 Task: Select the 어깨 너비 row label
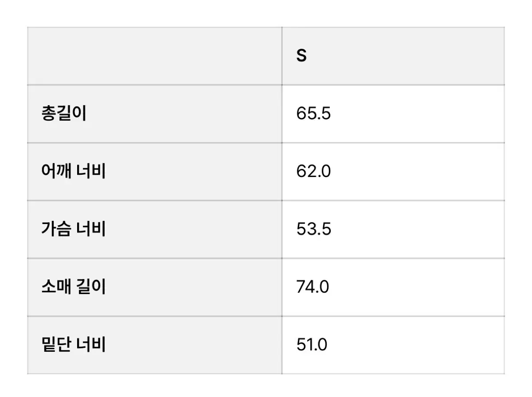tap(73, 172)
